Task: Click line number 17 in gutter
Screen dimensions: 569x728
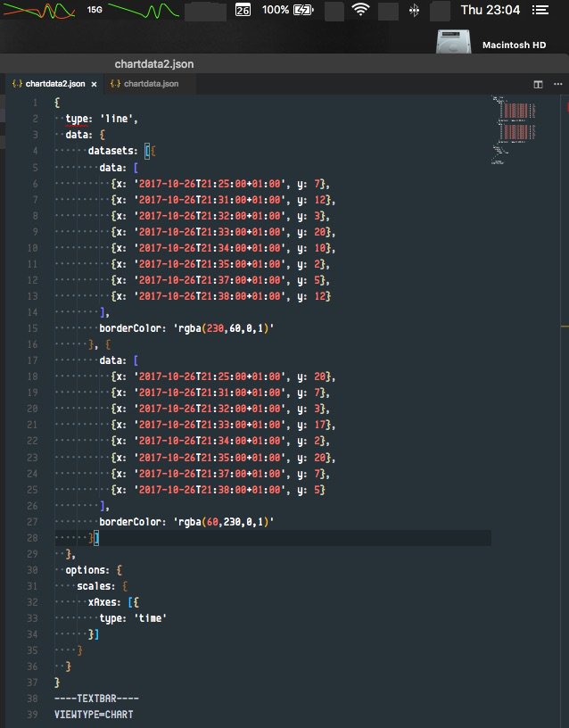Action: [32, 360]
